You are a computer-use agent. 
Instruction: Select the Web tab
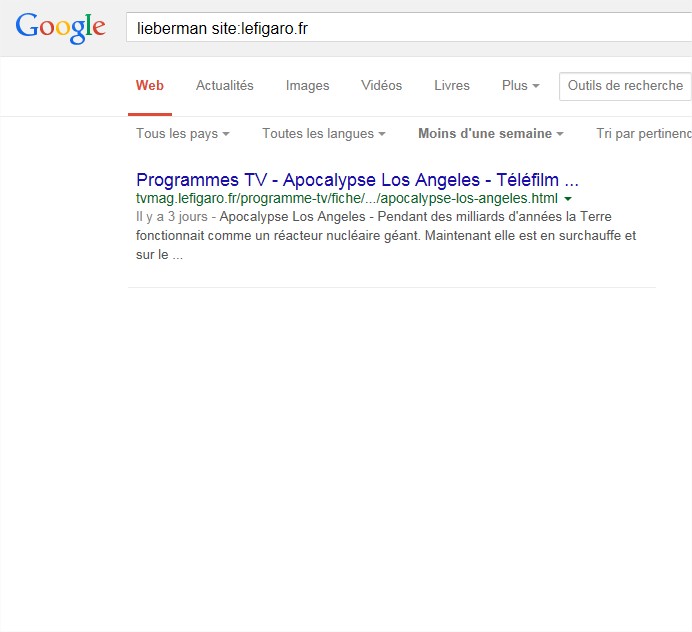[150, 86]
